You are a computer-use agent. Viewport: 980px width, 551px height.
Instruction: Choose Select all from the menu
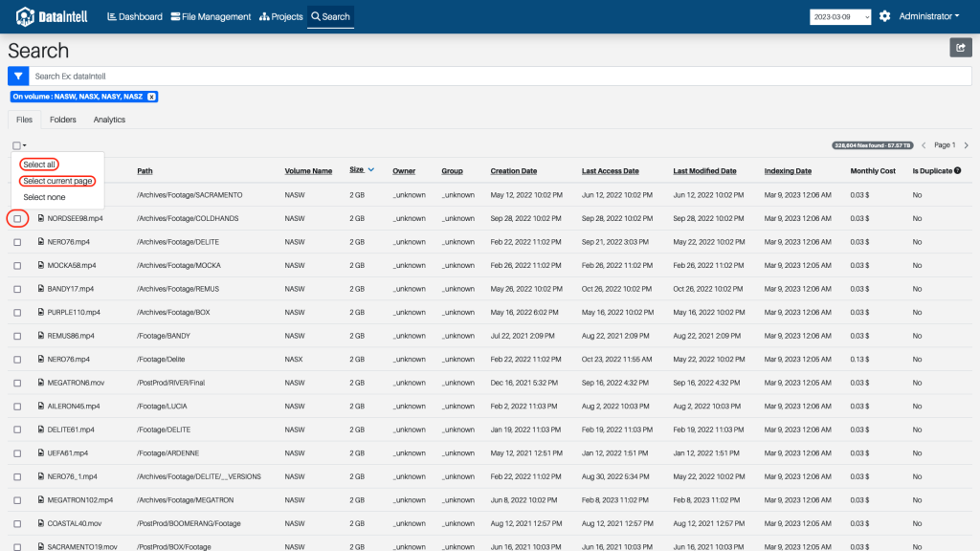click(x=39, y=165)
